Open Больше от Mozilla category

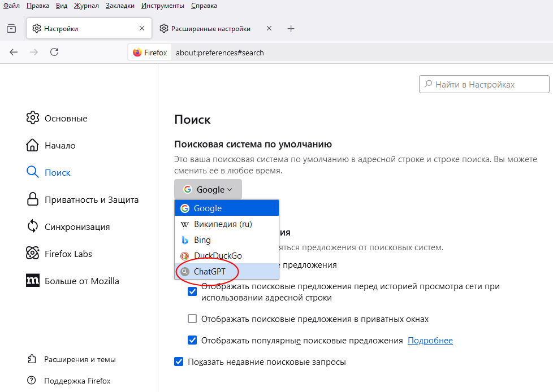(x=82, y=281)
